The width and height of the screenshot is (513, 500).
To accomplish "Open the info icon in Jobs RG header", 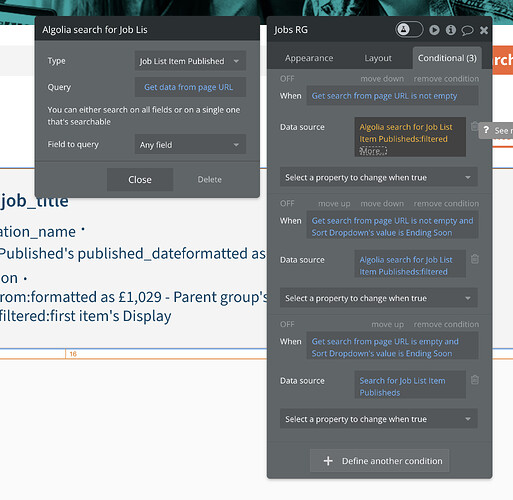I will pyautogui.click(x=451, y=30).
